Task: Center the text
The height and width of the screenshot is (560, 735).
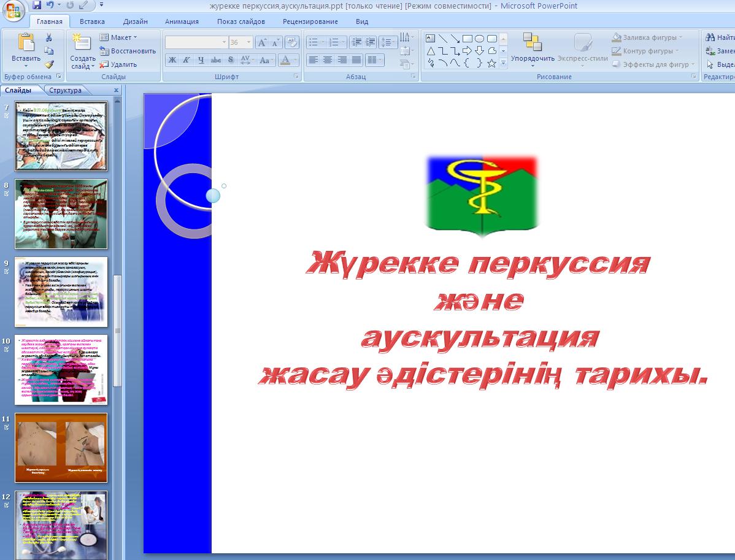Action: pos(328,60)
